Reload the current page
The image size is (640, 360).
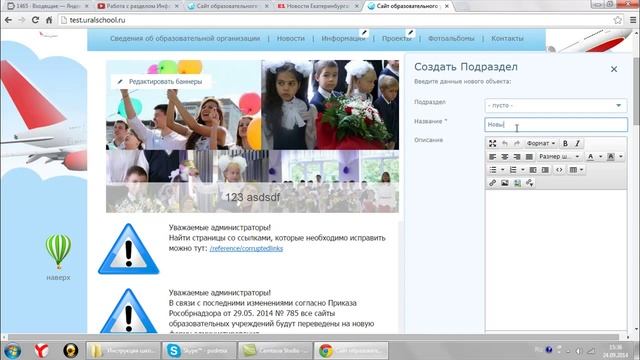click(x=36, y=20)
